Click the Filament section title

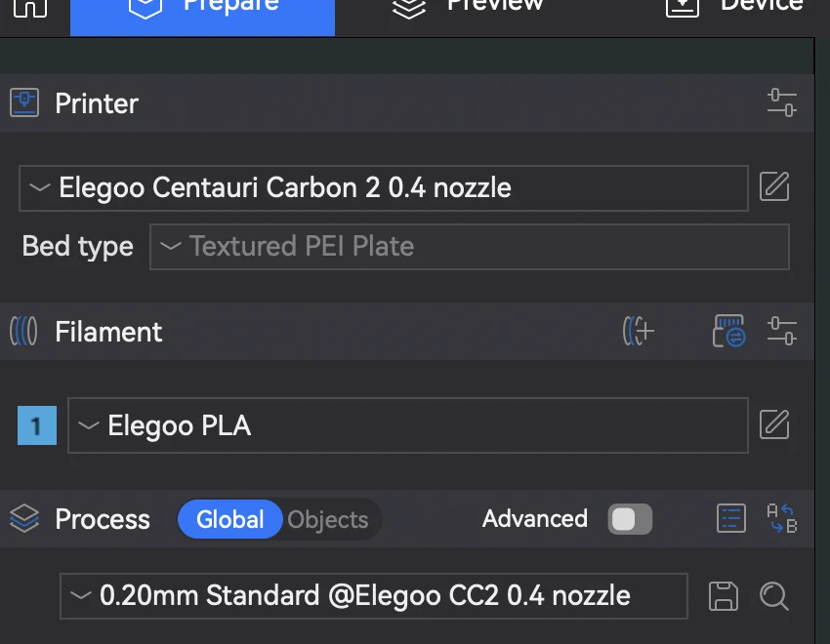click(x=108, y=332)
